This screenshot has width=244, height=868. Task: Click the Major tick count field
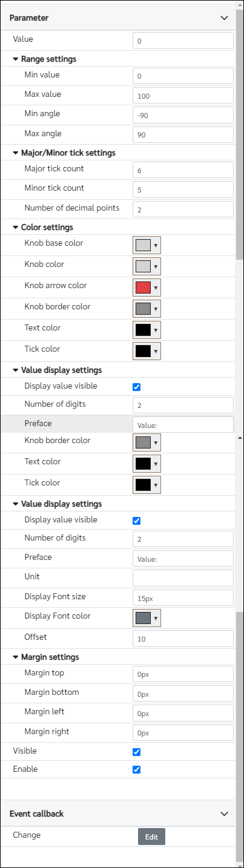[183, 170]
